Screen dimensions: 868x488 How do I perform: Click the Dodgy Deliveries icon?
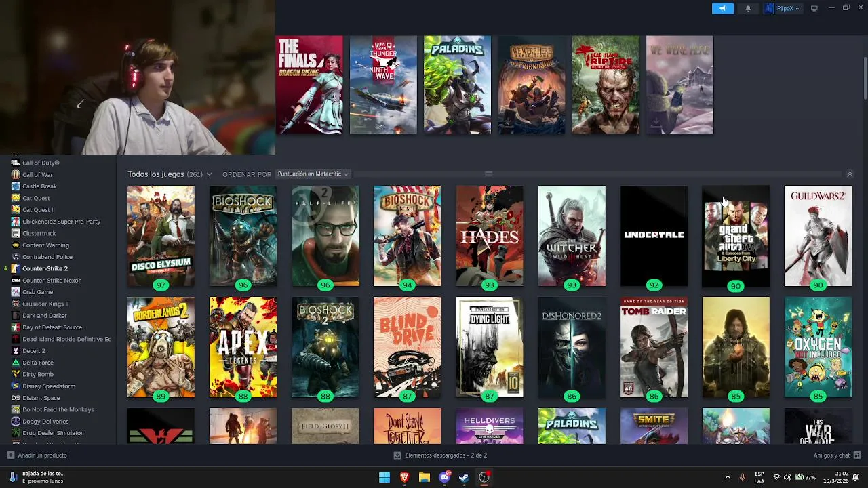[16, 421]
